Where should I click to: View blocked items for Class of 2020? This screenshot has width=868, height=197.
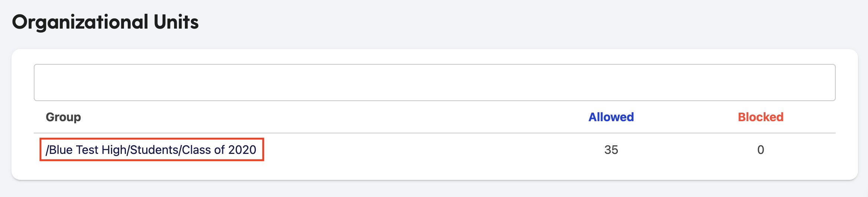pyautogui.click(x=761, y=150)
